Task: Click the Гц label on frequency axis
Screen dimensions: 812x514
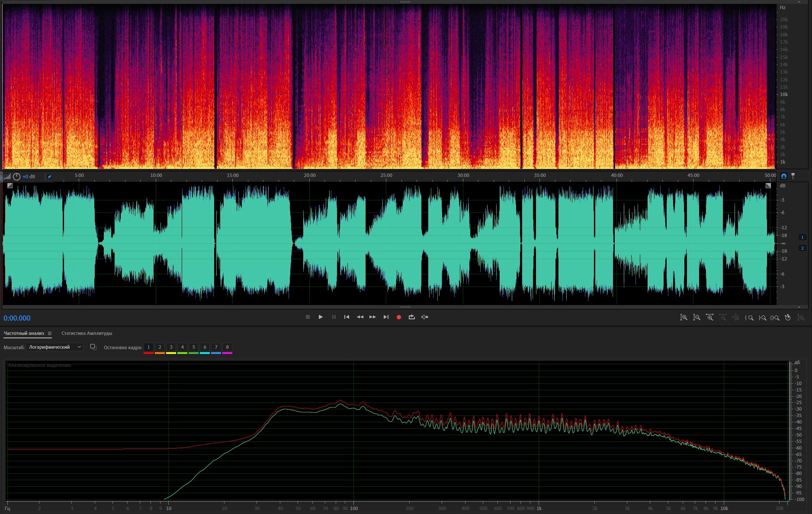Action: [x=7, y=508]
